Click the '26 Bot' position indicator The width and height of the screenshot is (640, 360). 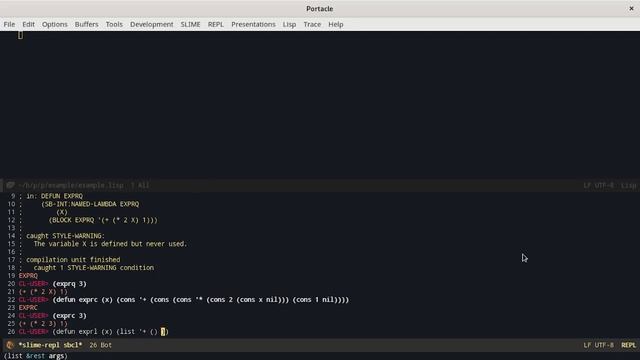point(100,345)
